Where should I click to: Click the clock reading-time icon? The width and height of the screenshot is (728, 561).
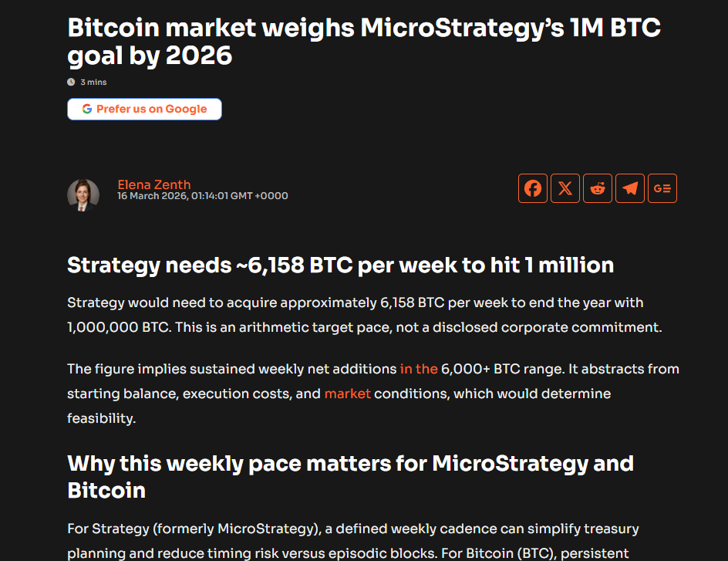(71, 82)
